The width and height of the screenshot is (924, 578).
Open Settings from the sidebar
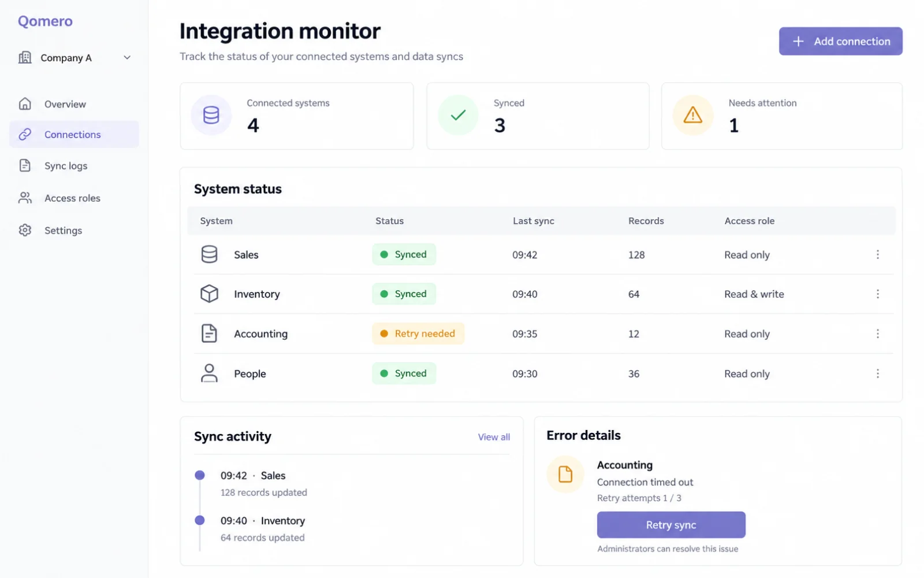74,230
